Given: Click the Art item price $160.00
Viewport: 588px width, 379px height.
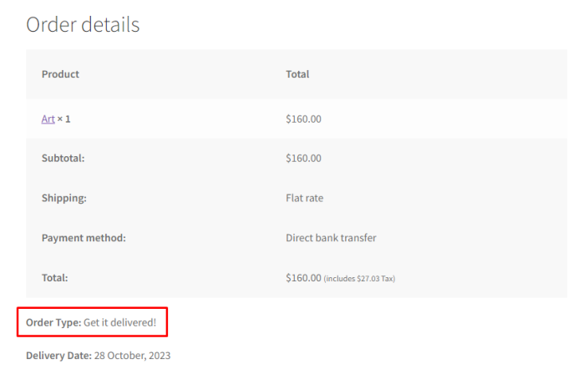Looking at the screenshot, I should pos(303,119).
